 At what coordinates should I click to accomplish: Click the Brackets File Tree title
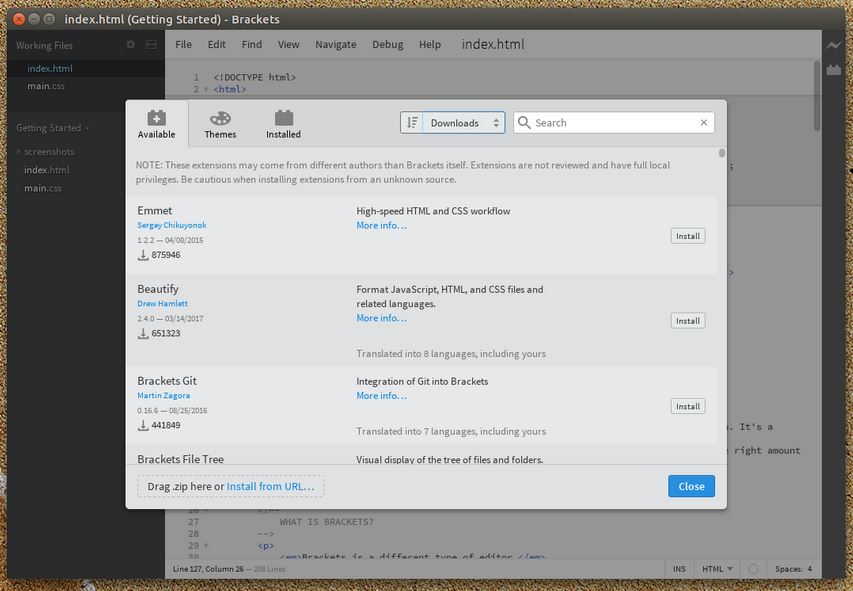pos(181,459)
